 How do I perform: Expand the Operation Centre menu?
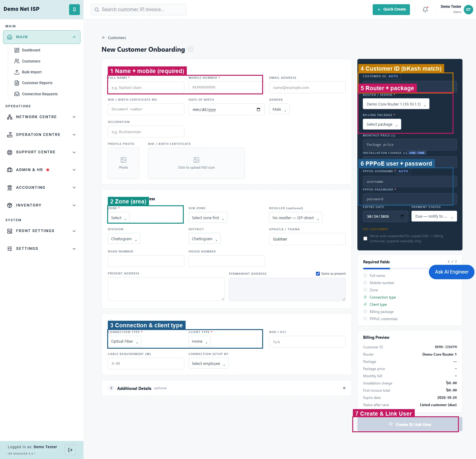pyautogui.click(x=42, y=135)
